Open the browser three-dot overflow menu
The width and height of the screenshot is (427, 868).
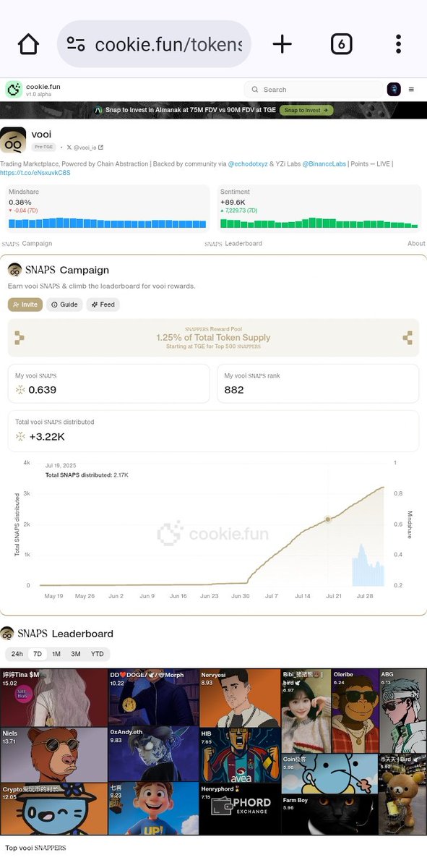click(398, 44)
